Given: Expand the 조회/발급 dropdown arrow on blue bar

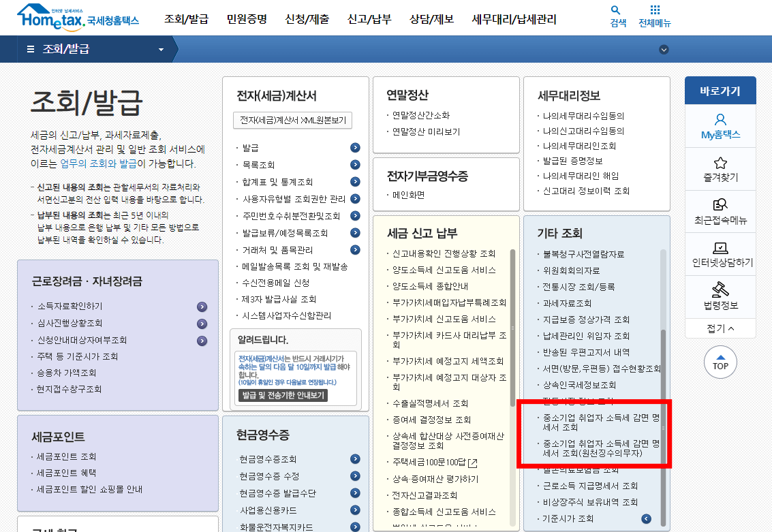Looking at the screenshot, I should [x=160, y=49].
